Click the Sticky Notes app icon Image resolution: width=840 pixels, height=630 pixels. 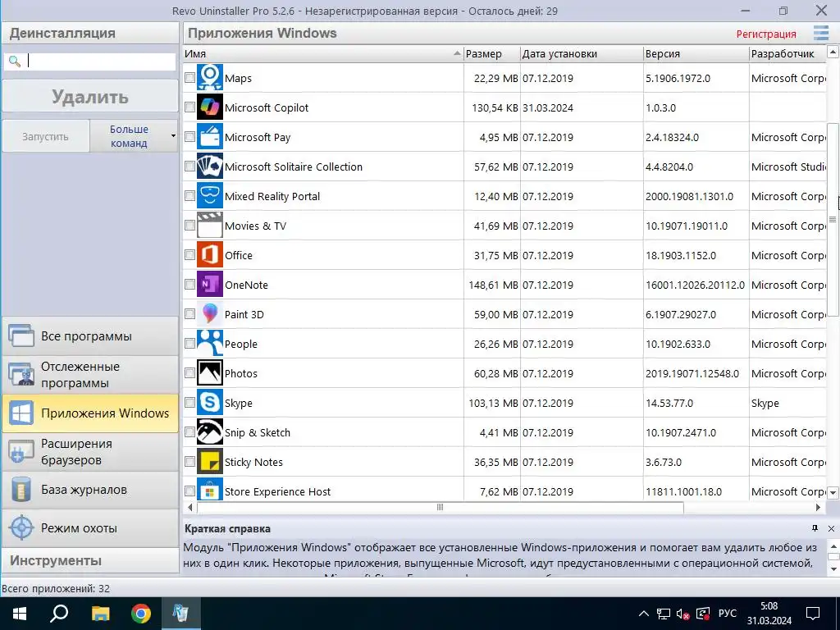pyautogui.click(x=209, y=461)
